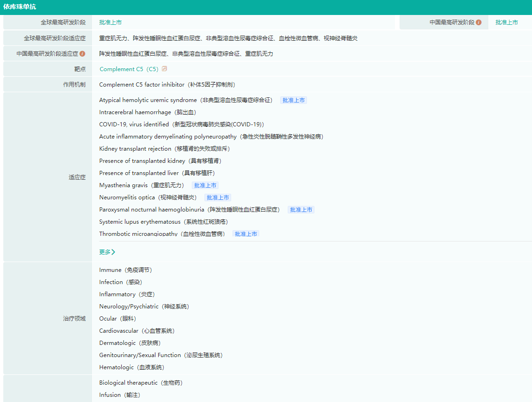Click 批准上市 badge beside Thrombotic microangiopathy
This screenshot has width=532, height=402.
click(x=246, y=234)
